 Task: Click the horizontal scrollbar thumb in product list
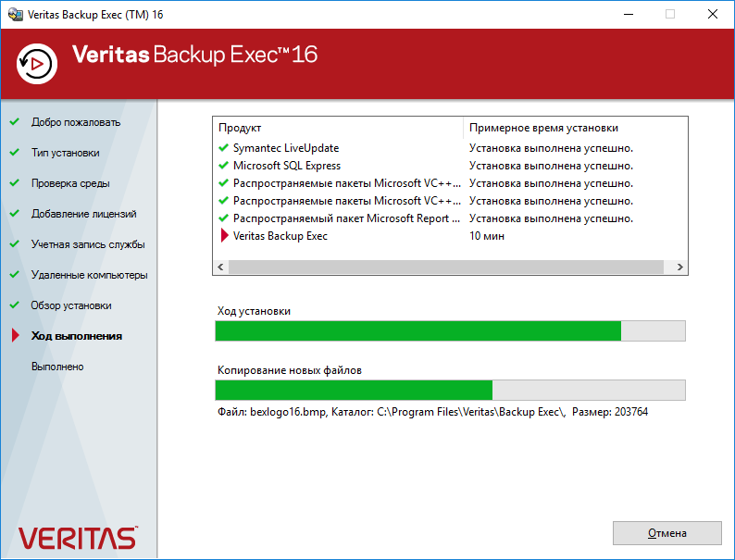(446, 268)
